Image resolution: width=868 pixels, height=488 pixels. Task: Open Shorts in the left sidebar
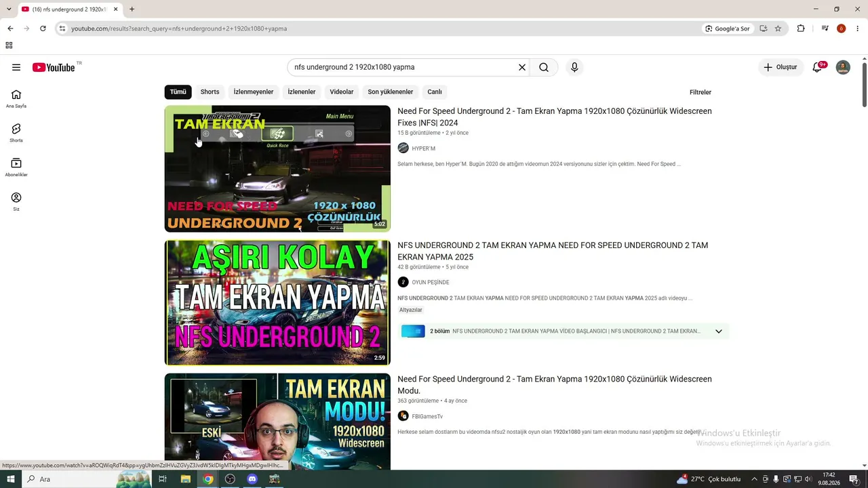(x=16, y=133)
